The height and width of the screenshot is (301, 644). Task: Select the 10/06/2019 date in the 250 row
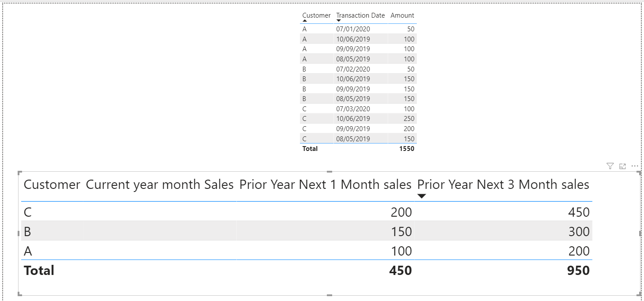353,118
